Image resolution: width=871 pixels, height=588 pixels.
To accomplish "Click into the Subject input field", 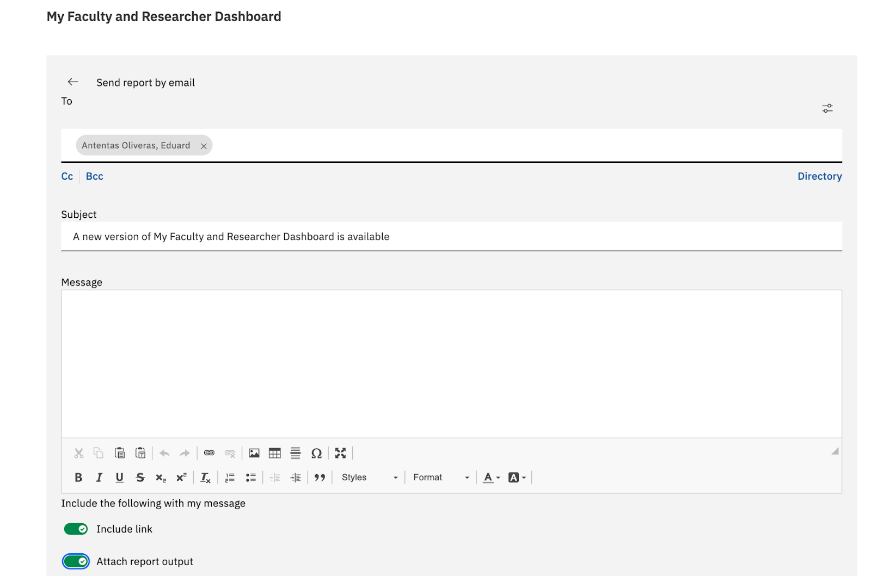I will [x=451, y=237].
